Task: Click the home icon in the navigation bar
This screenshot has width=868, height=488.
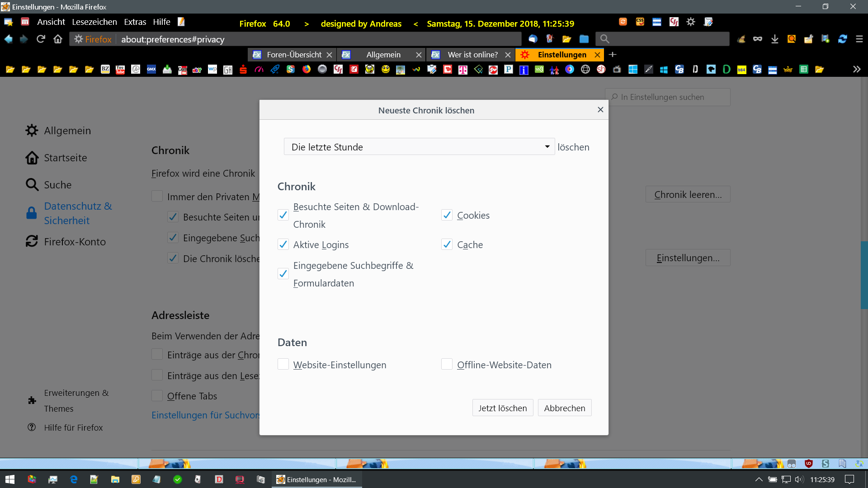Action: pos(57,39)
